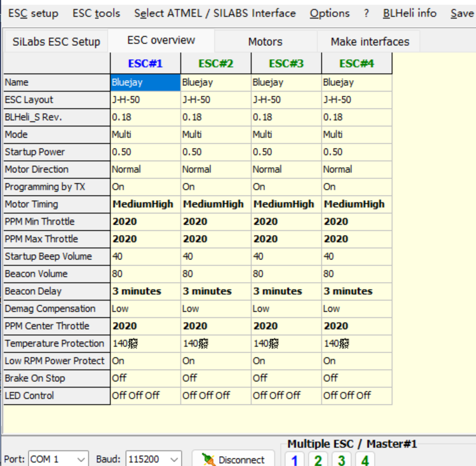Viewport: 476px width, 466px height.
Task: Select the Bluejay name cell under ESC#3
Action: coord(286,82)
